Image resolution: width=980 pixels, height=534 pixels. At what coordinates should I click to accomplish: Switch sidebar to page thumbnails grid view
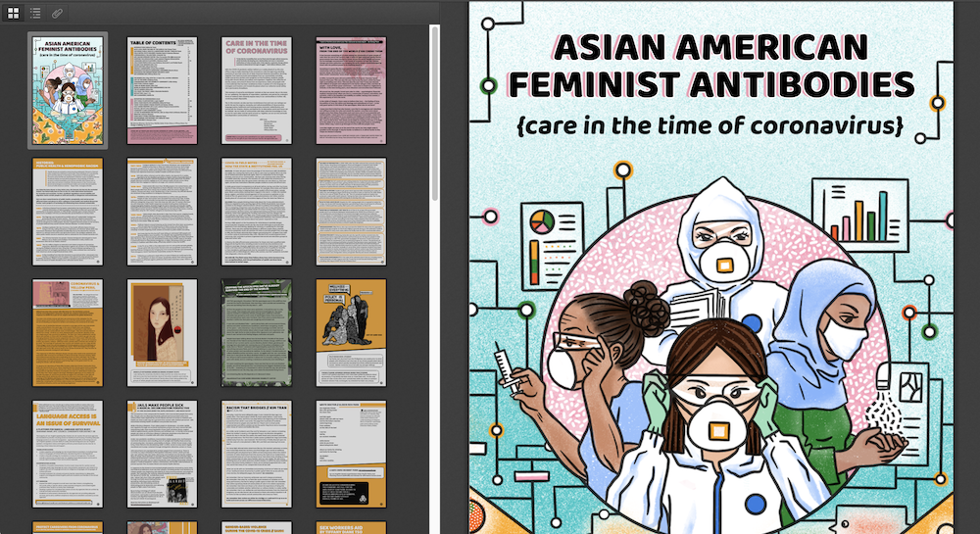click(x=13, y=13)
